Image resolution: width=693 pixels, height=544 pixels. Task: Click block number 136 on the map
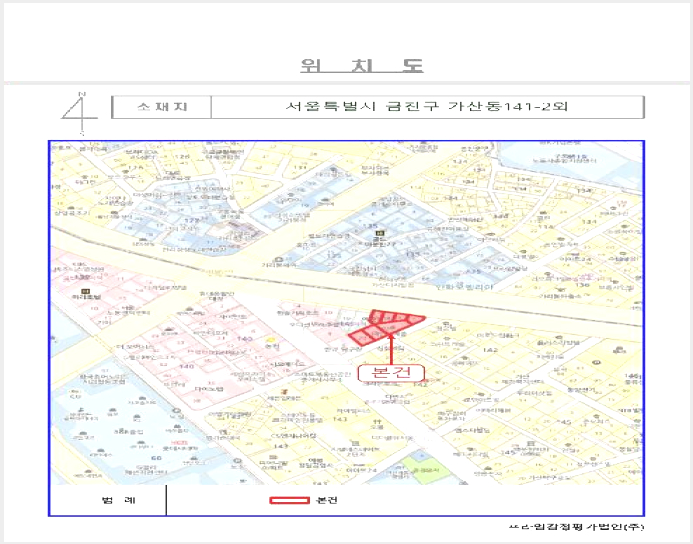[582, 285]
